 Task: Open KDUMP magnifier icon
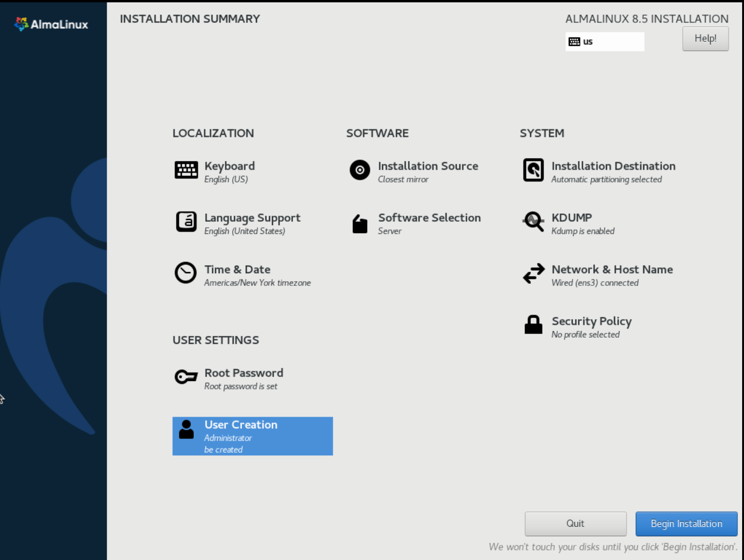pos(533,222)
